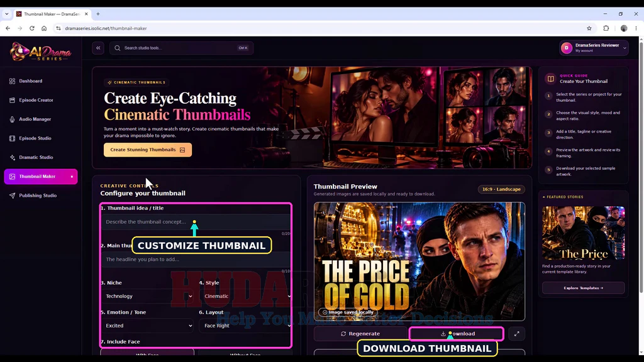Click the AI Drama Series logo
This screenshot has height=362, width=644.
41,52
